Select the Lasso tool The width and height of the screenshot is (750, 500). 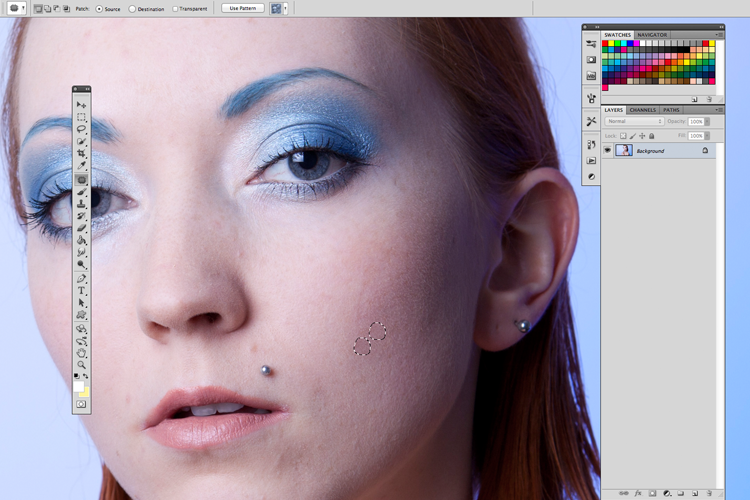coord(81,129)
